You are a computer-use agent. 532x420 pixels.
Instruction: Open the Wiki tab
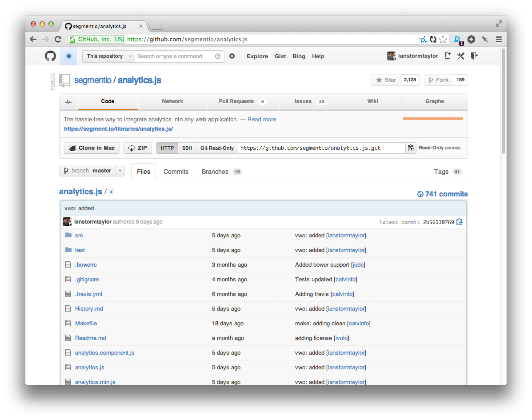[372, 101]
